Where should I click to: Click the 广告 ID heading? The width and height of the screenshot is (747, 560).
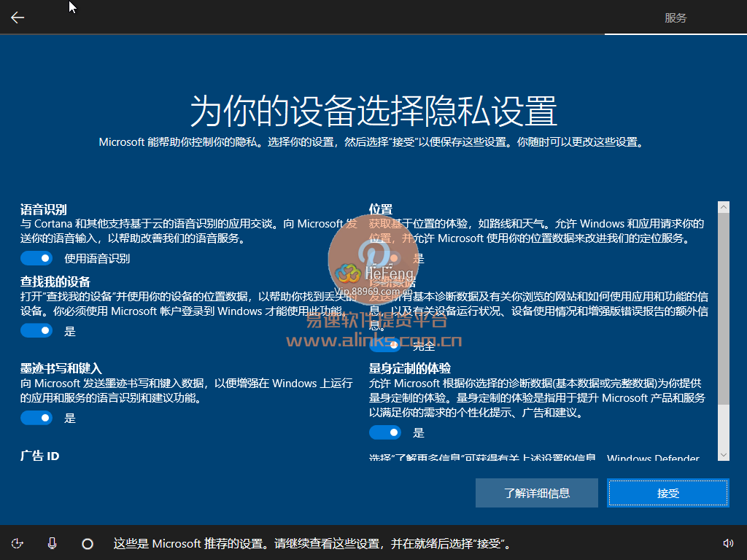coord(40,456)
